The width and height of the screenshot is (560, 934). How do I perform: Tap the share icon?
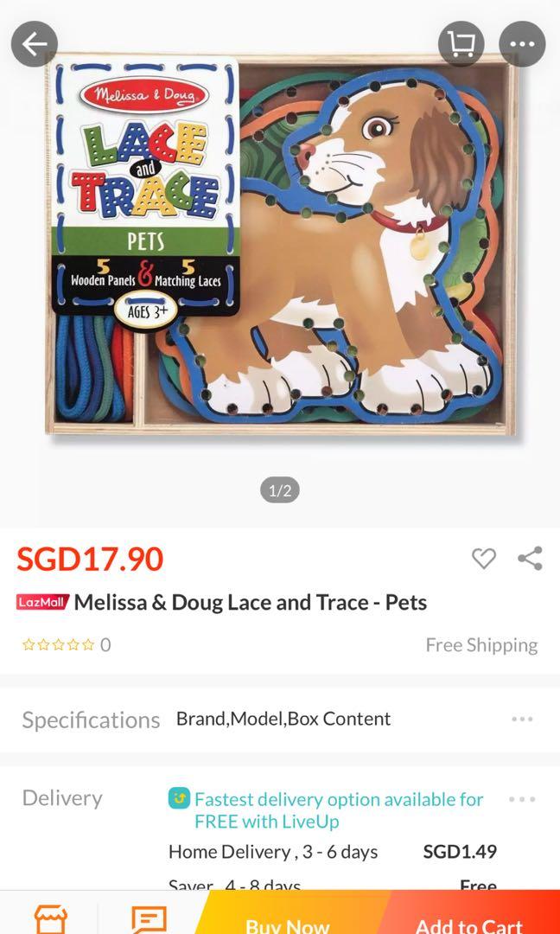(530, 559)
